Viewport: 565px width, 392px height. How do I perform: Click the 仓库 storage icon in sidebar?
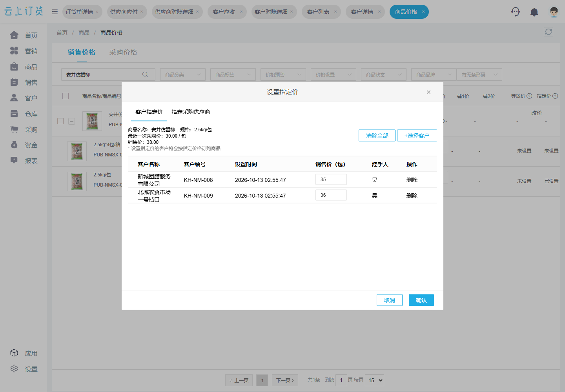click(14, 114)
